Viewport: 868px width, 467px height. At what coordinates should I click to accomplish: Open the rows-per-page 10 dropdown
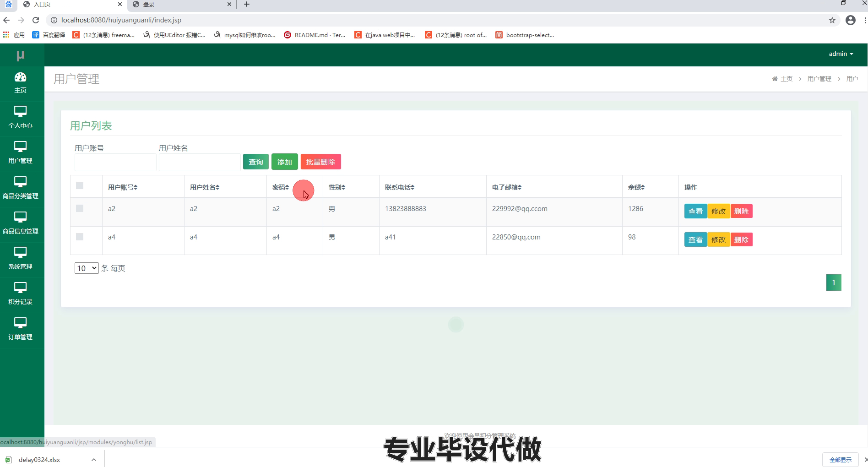coord(87,268)
